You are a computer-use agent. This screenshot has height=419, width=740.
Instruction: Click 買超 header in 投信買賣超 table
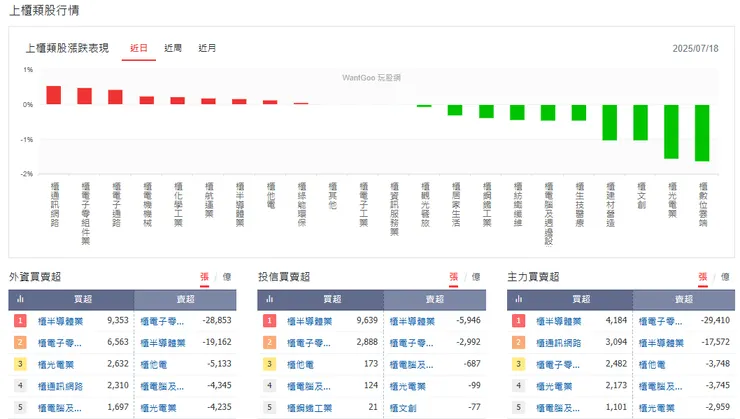click(332, 299)
